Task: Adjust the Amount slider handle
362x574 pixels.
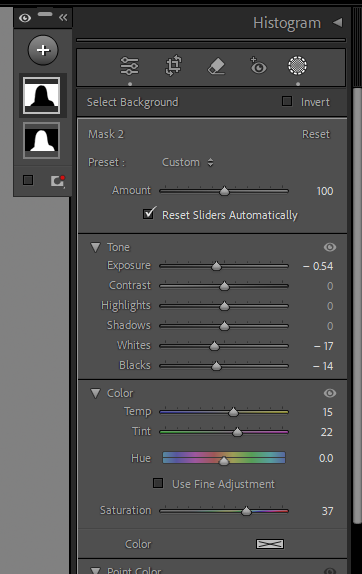Action: (x=224, y=191)
